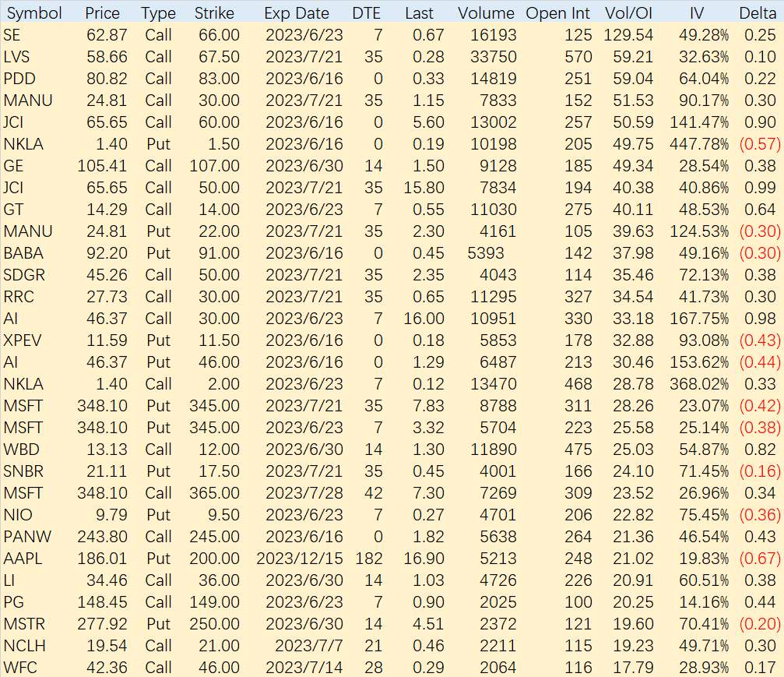This screenshot has height=677, width=784.
Task: Click the Vol/OI column header
Action: click(x=628, y=13)
